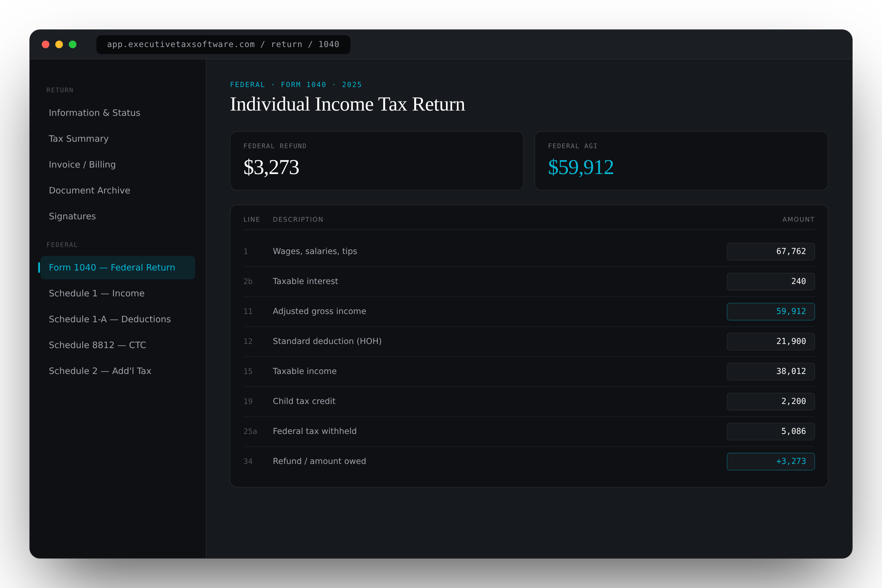The height and width of the screenshot is (588, 882).
Task: Click the Federal AGI $59,912 card
Action: tap(681, 161)
